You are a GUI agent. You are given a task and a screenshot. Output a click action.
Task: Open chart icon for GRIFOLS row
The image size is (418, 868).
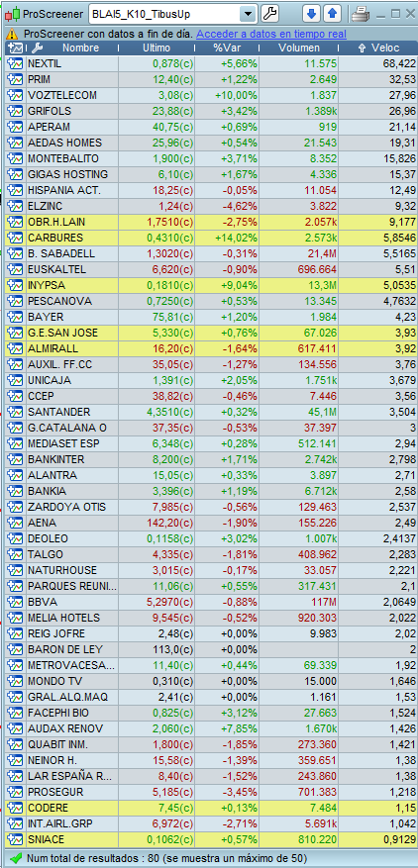[x=15, y=111]
